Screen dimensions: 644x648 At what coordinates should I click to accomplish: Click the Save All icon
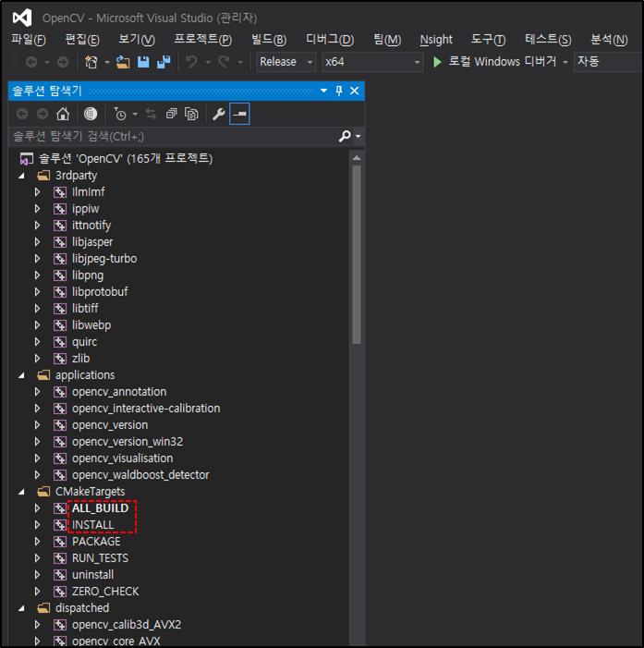click(x=164, y=62)
